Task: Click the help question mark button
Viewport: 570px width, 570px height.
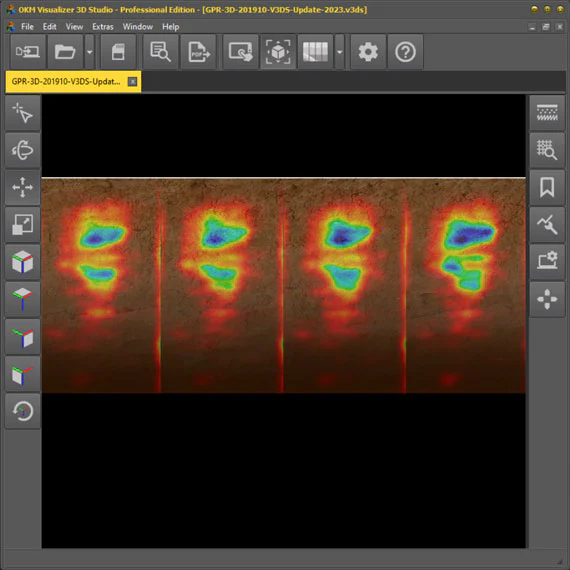Action: [405, 52]
